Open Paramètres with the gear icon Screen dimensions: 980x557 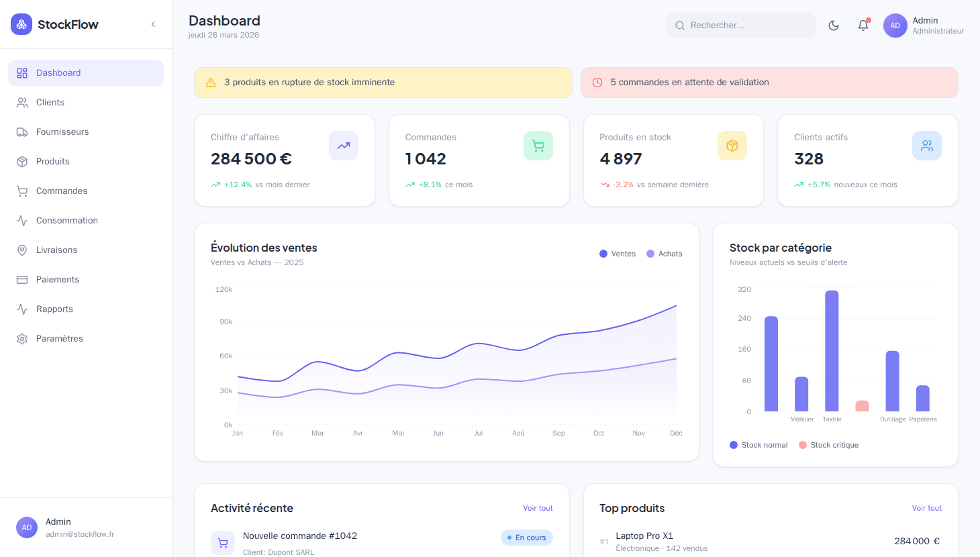coord(21,338)
